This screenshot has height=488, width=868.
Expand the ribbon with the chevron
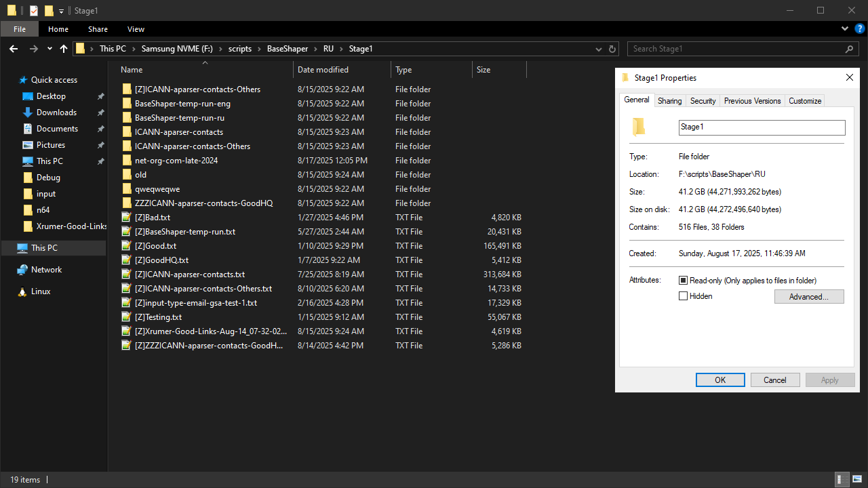pos(844,29)
